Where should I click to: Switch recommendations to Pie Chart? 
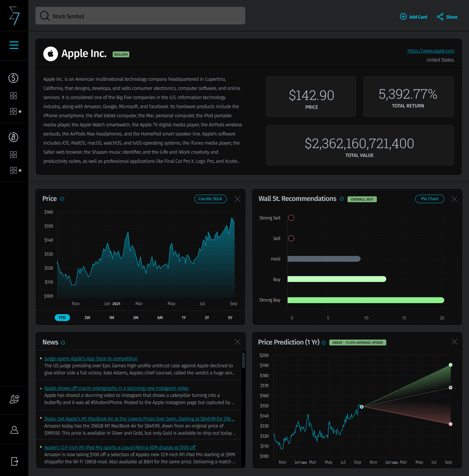click(x=430, y=199)
